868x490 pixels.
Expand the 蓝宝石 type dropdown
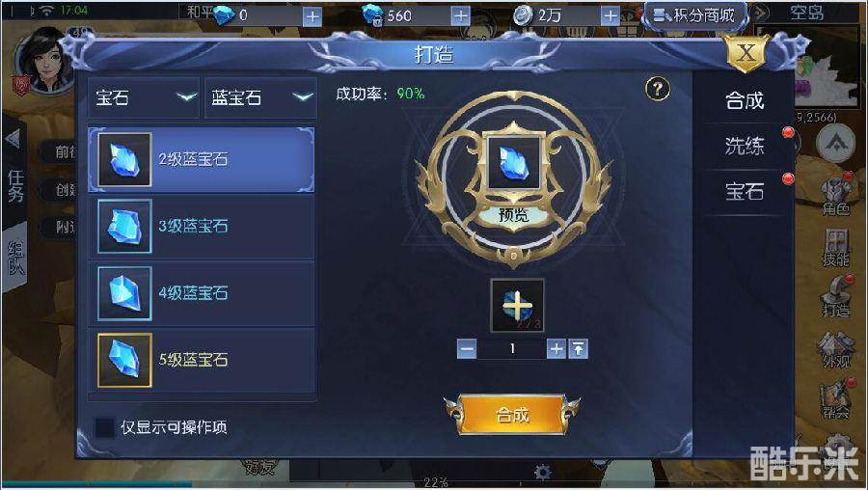pos(260,98)
